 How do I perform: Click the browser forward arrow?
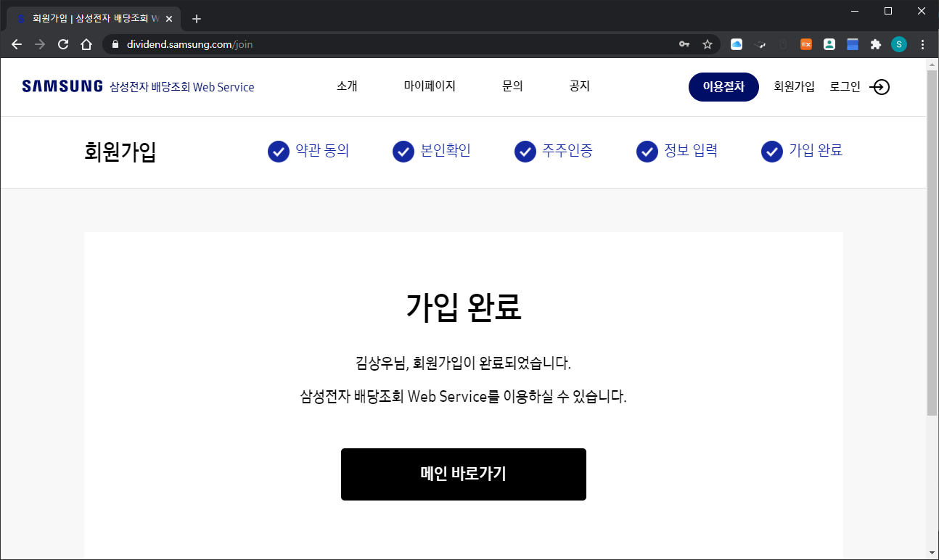(40, 44)
